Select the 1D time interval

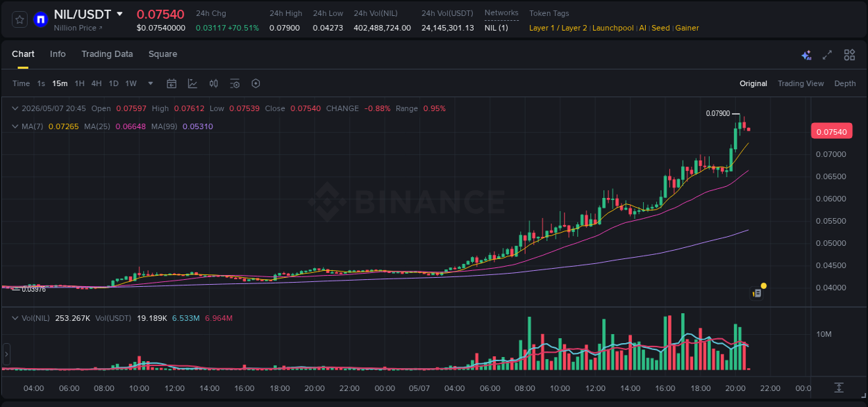coord(113,83)
